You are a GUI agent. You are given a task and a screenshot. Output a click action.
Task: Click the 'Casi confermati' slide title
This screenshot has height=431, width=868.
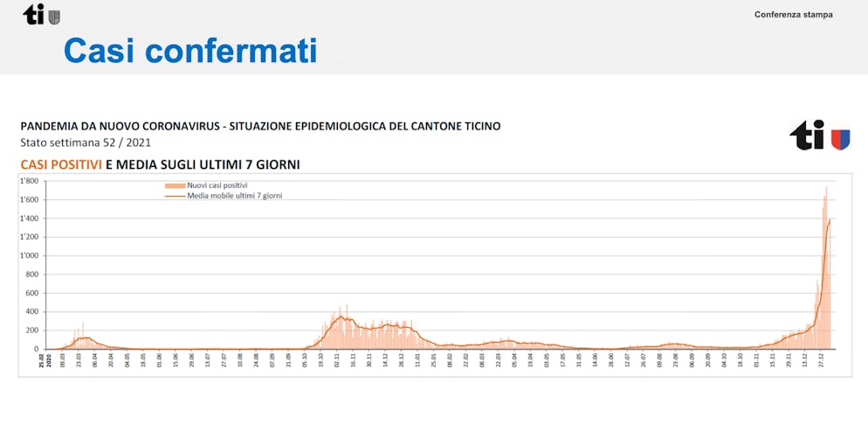pos(190,51)
